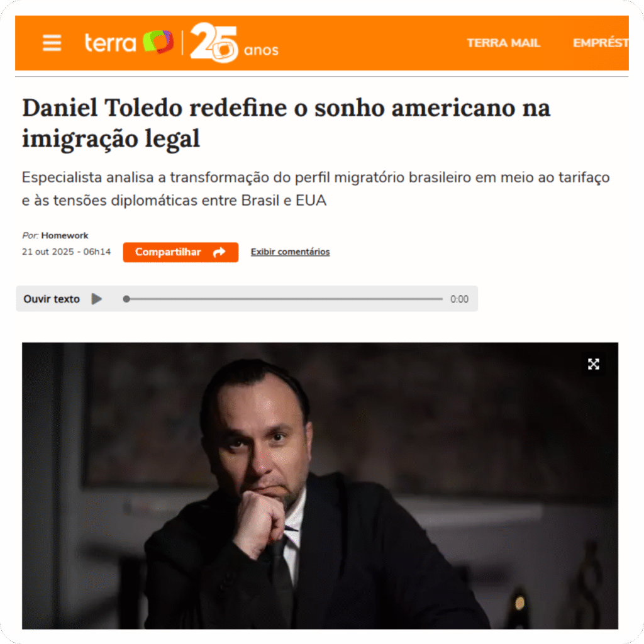Click the share arrow icon
The width and height of the screenshot is (644, 644).
point(219,252)
